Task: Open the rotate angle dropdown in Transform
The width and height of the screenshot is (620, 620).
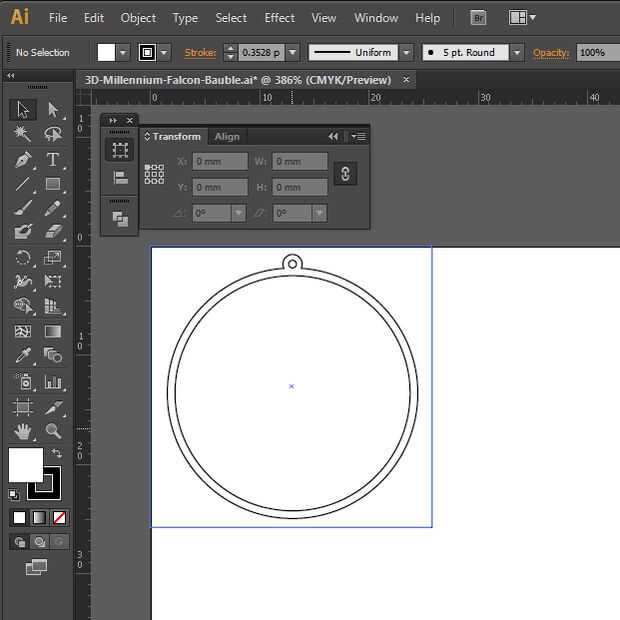Action: click(x=238, y=213)
